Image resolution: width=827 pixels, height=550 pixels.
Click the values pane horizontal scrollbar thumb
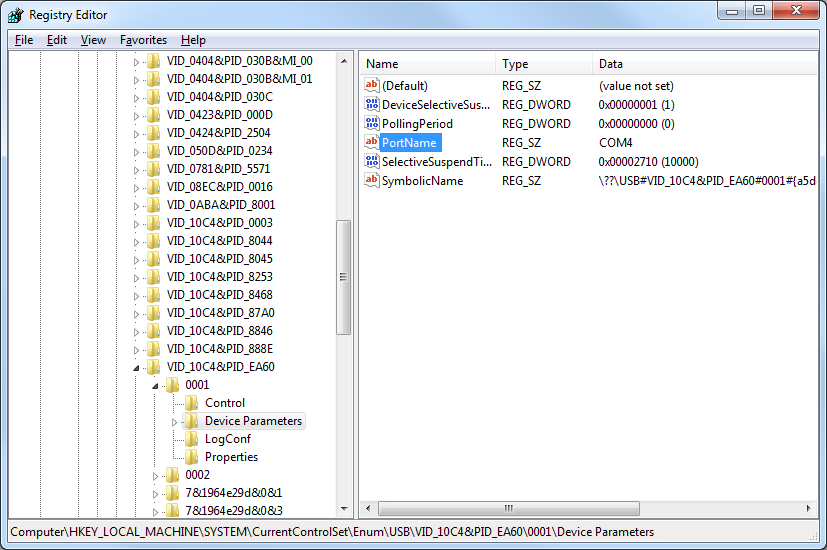point(508,508)
